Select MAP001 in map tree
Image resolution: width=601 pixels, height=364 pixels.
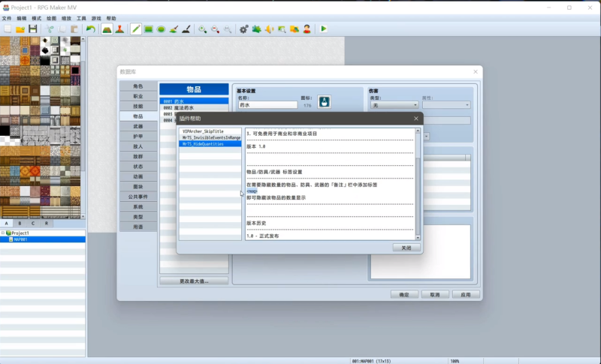[x=43, y=239]
